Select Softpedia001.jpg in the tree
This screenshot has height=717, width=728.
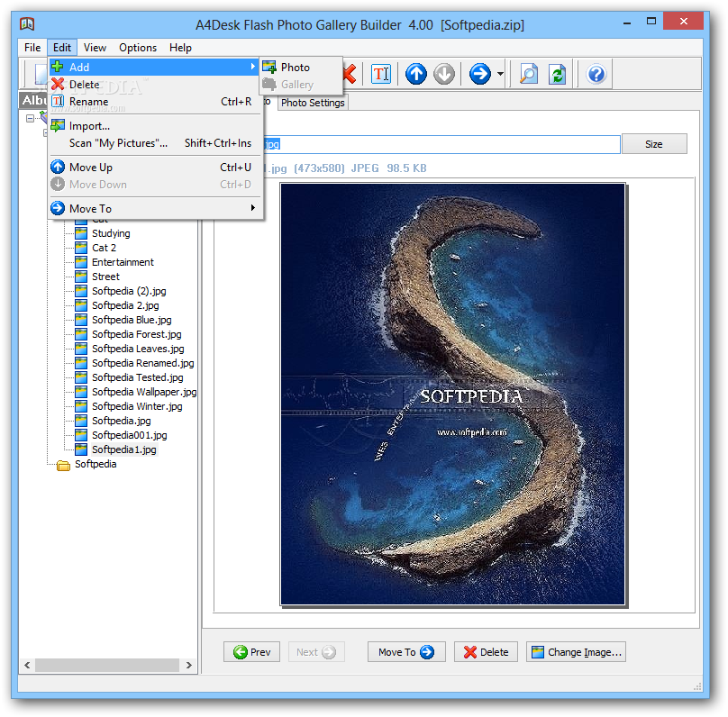tap(129, 435)
